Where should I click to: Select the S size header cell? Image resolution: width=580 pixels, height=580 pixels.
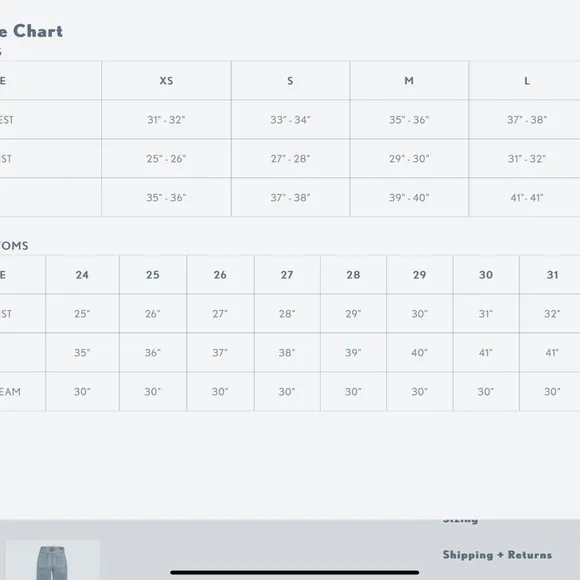pos(290,81)
